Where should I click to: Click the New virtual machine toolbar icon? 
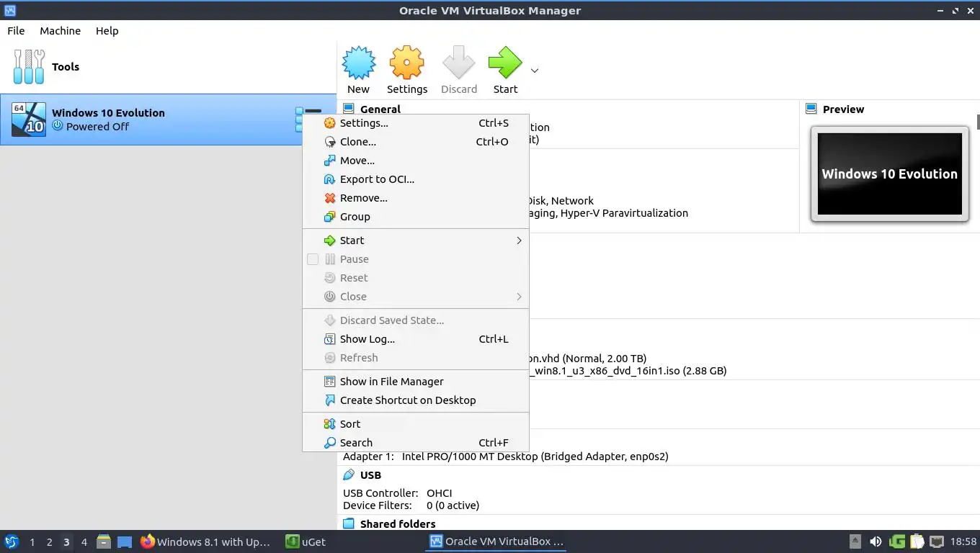click(x=358, y=70)
